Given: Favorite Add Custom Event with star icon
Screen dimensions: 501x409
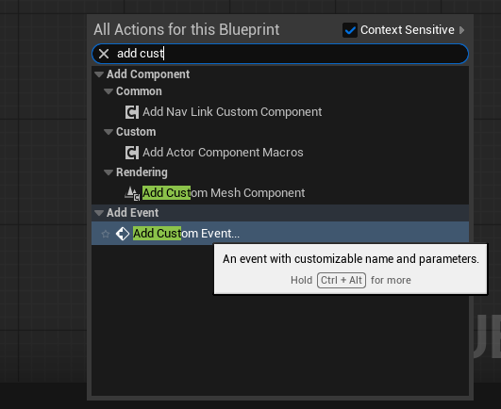Looking at the screenshot, I should pyautogui.click(x=105, y=234).
